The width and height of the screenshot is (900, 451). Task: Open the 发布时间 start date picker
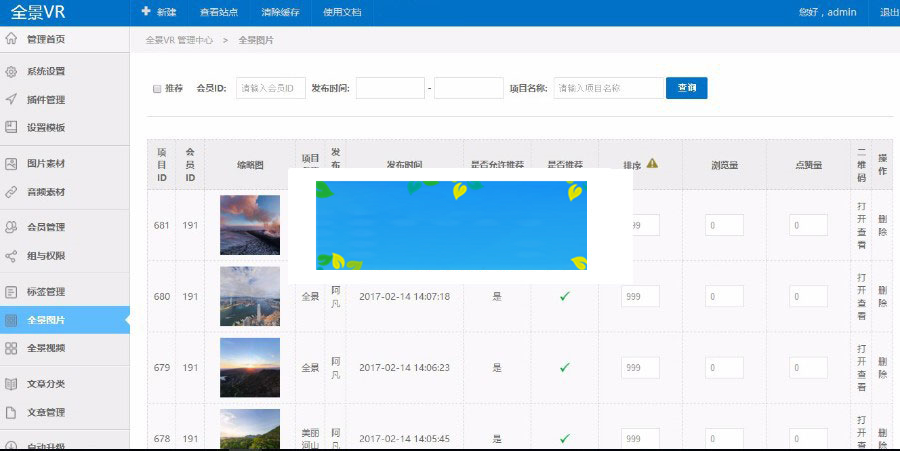(390, 88)
